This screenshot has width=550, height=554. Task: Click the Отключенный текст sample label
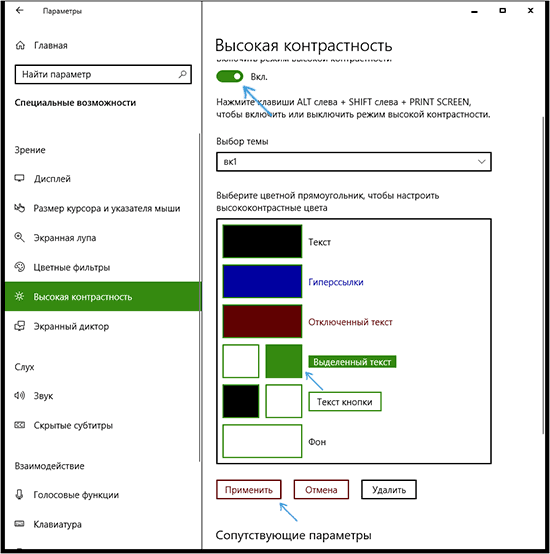(x=350, y=322)
